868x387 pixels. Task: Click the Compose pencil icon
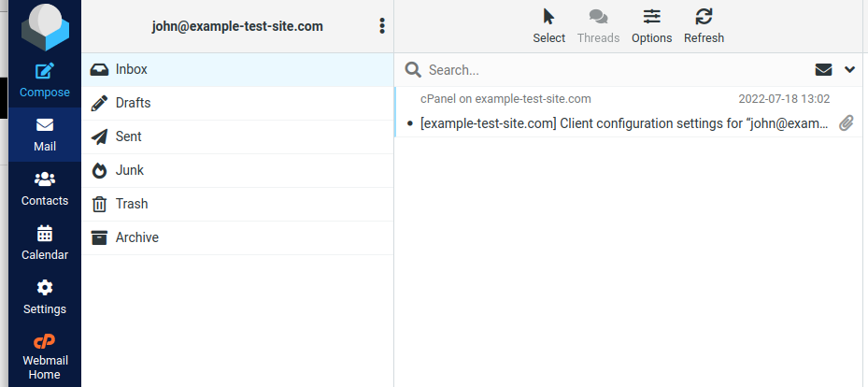point(45,71)
